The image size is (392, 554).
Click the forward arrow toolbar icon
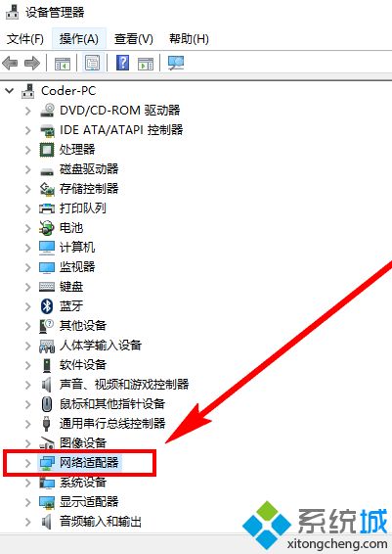click(32, 64)
